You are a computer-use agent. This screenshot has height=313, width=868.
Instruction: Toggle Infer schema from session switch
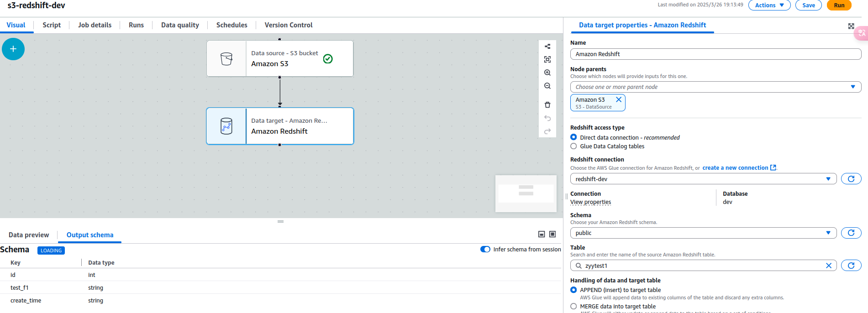485,249
